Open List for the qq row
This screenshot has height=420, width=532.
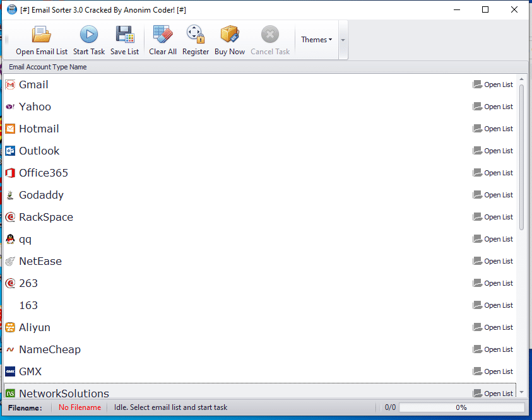(493, 239)
